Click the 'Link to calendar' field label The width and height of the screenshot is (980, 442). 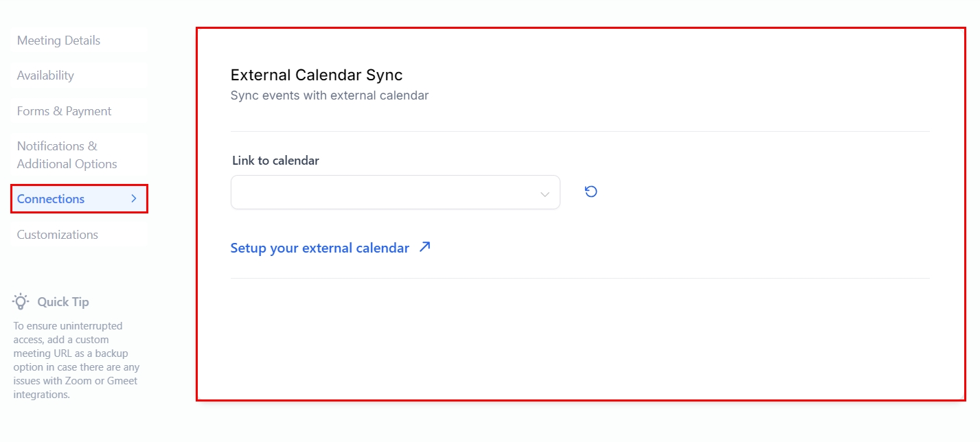click(x=275, y=161)
